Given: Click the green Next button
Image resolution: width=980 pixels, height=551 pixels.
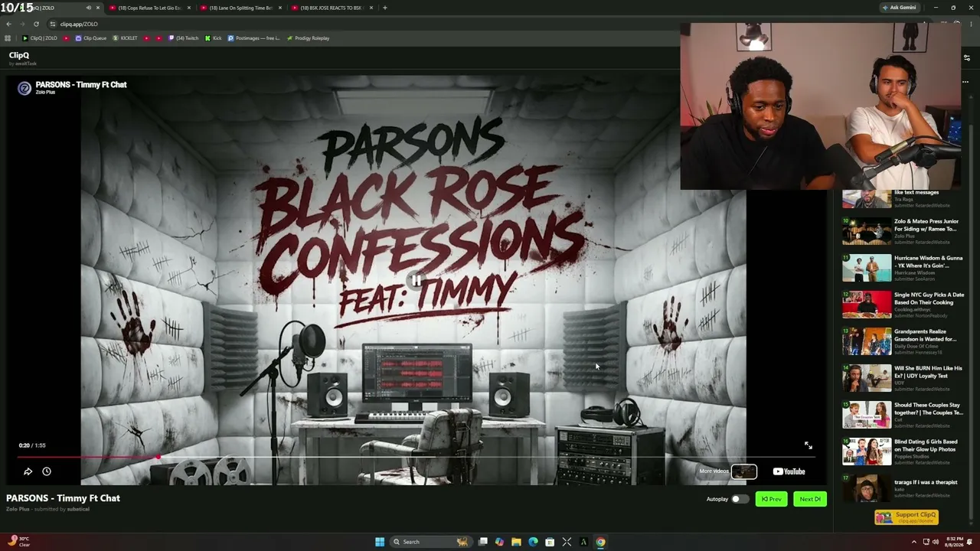Looking at the screenshot, I should click(x=809, y=499).
